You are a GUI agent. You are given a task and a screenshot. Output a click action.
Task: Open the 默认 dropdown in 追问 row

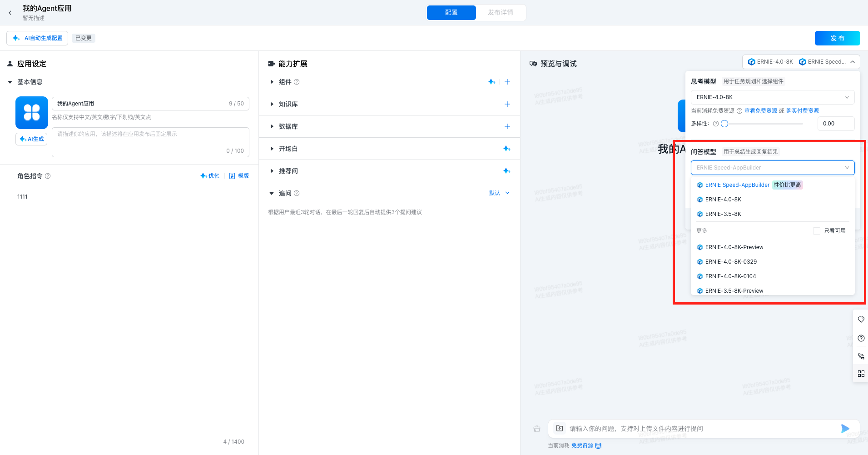pos(499,193)
